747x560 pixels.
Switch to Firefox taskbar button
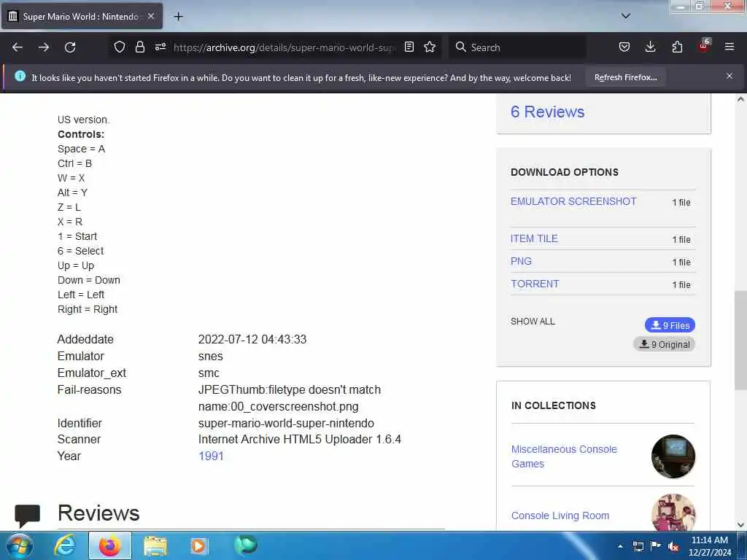[x=109, y=545]
